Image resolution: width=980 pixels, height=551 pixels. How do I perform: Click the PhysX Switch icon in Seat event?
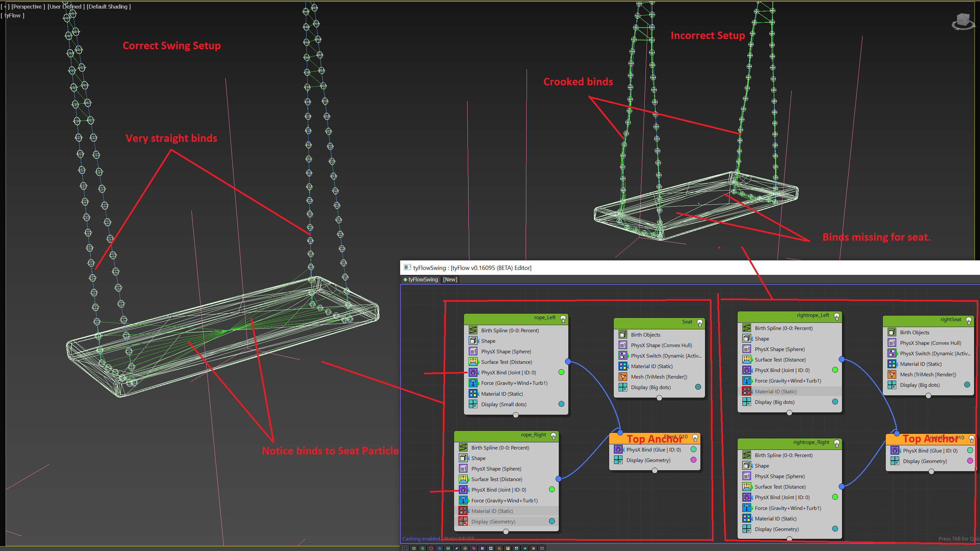pyautogui.click(x=623, y=356)
